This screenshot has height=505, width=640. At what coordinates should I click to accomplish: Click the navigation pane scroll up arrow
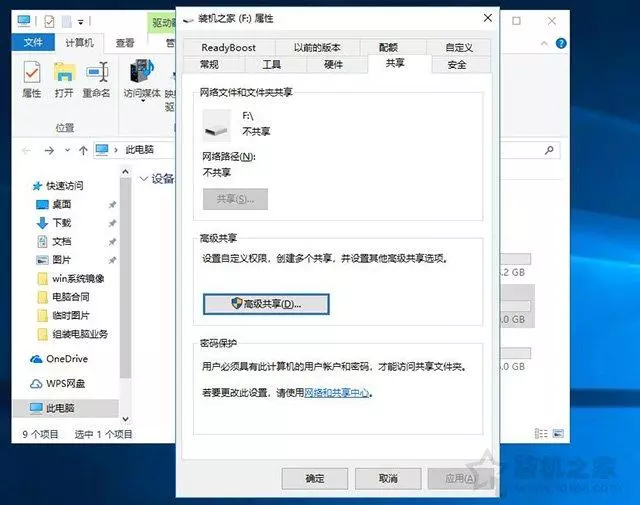125,172
